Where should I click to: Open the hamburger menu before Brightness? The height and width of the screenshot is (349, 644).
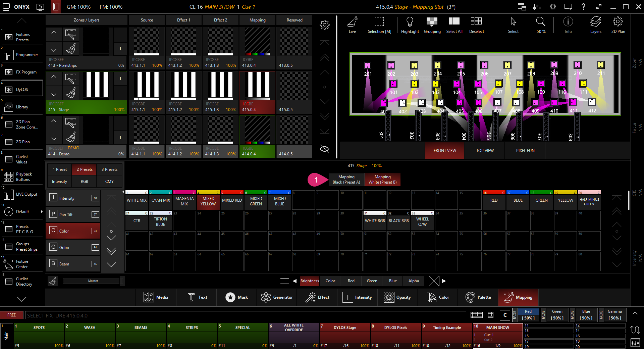coord(284,281)
